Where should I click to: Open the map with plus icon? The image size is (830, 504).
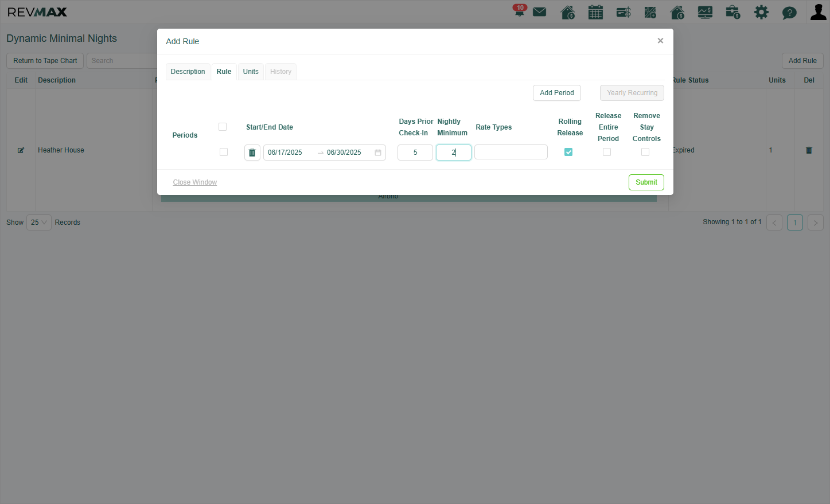[x=650, y=12]
